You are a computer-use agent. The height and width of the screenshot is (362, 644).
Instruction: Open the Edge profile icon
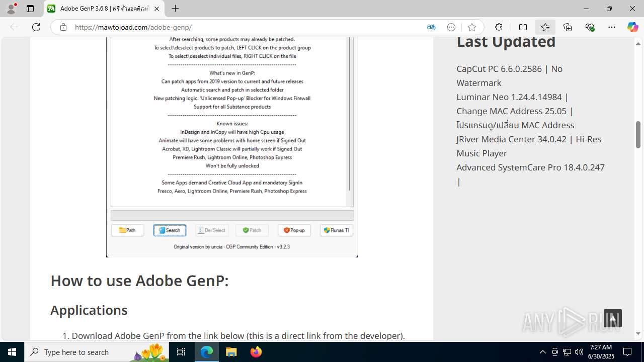pyautogui.click(x=11, y=9)
